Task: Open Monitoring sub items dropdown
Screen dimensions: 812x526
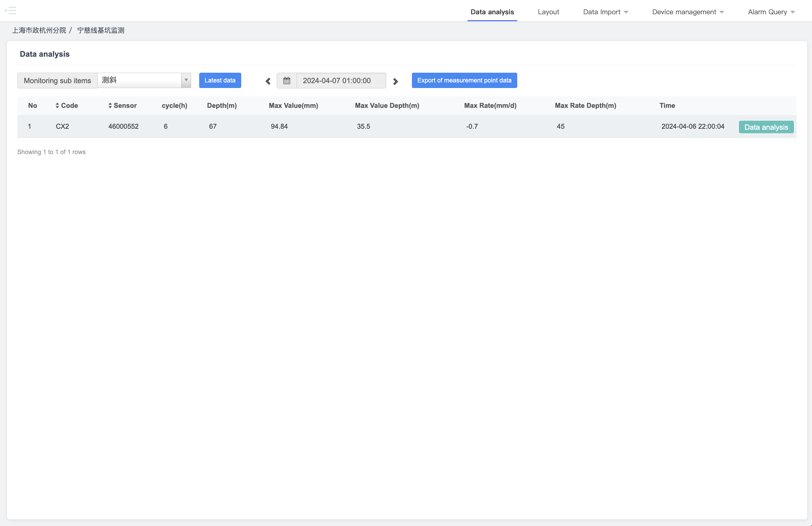Action: point(144,80)
